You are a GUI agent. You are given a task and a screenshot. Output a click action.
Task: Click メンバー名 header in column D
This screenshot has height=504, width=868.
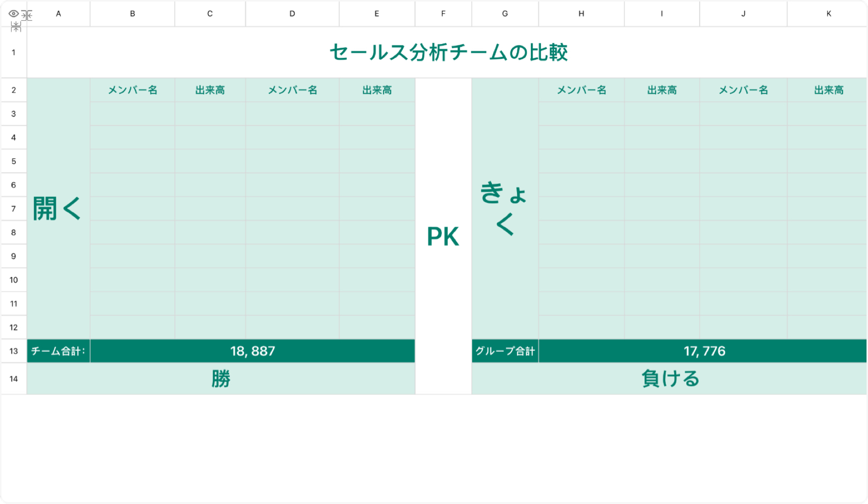click(292, 90)
